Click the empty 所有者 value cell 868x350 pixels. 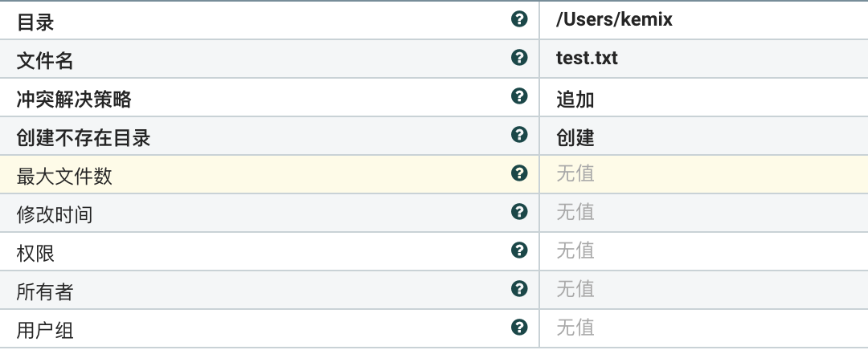click(575, 289)
